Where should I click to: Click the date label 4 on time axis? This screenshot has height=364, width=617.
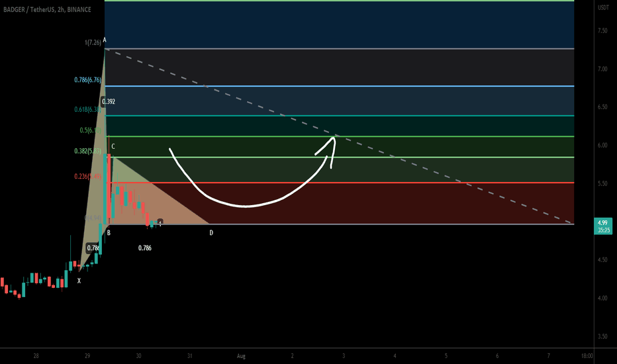(395, 356)
